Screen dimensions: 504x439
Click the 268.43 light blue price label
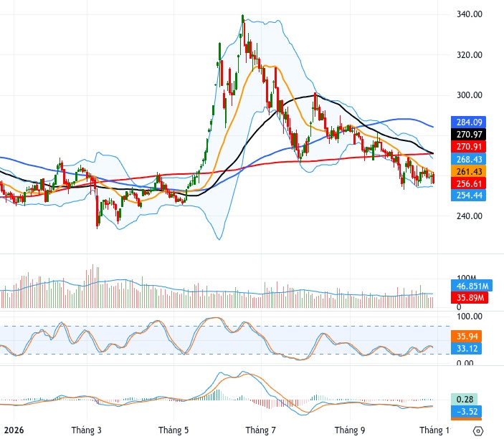[x=469, y=159]
